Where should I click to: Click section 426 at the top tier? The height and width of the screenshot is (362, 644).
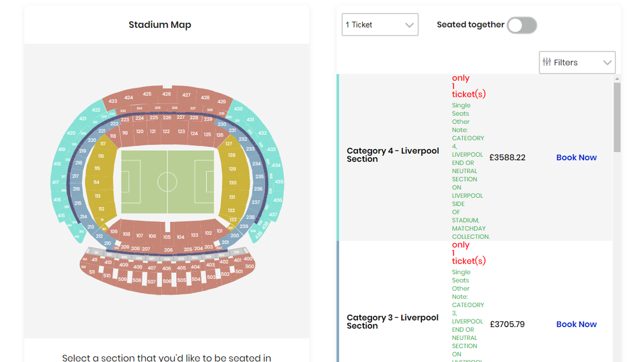(166, 94)
